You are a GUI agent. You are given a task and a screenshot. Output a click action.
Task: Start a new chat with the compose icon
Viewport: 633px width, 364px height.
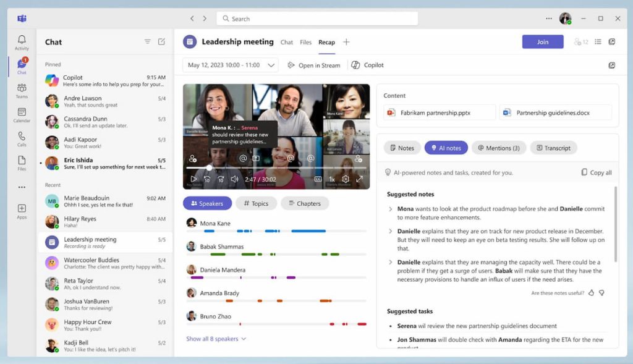[161, 42]
